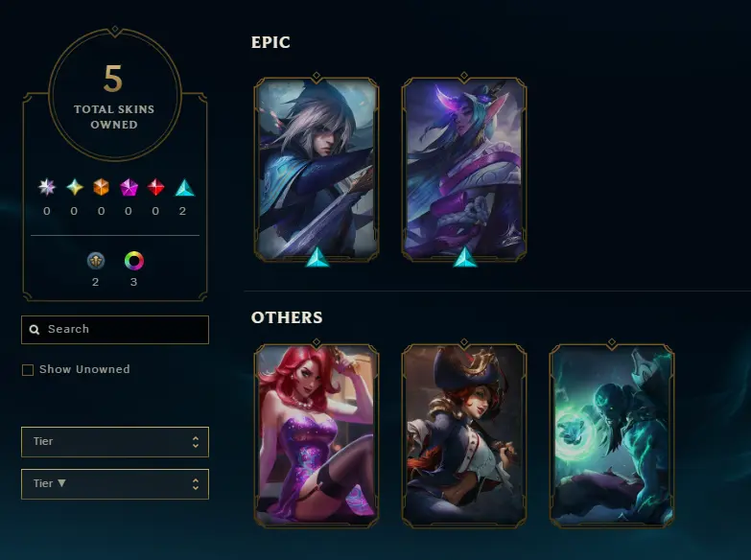
Task: Enable the Show Unowned checkbox
Action: [x=28, y=370]
